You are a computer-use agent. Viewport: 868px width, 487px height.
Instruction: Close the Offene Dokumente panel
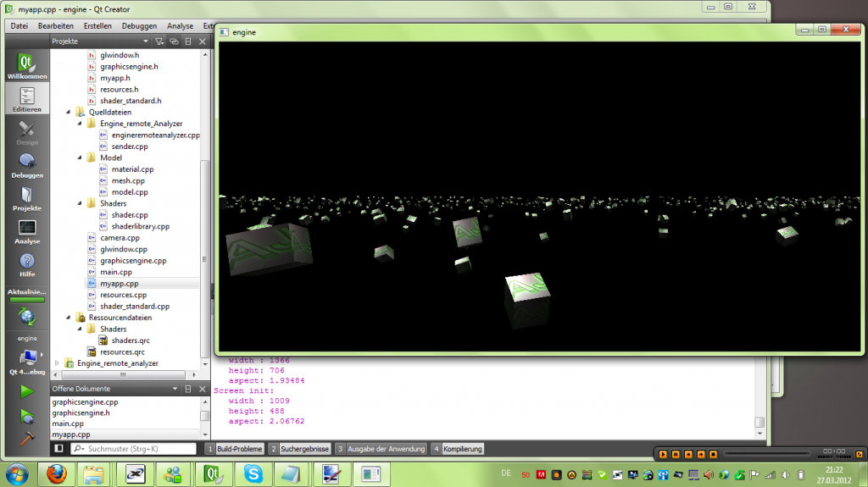coord(203,389)
